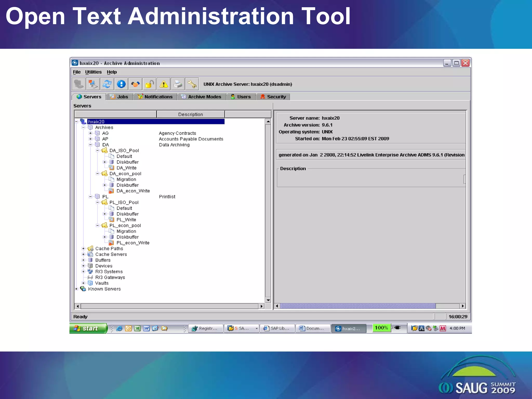Switch to the SAP Lib... taskbar window
The height and width of the screenshot is (399, 532).
(x=277, y=328)
